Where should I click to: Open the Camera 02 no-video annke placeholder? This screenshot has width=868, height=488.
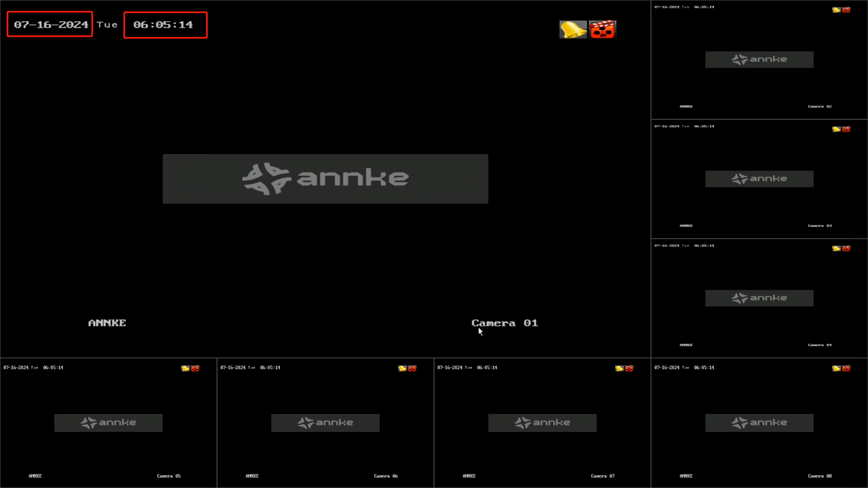(759, 60)
